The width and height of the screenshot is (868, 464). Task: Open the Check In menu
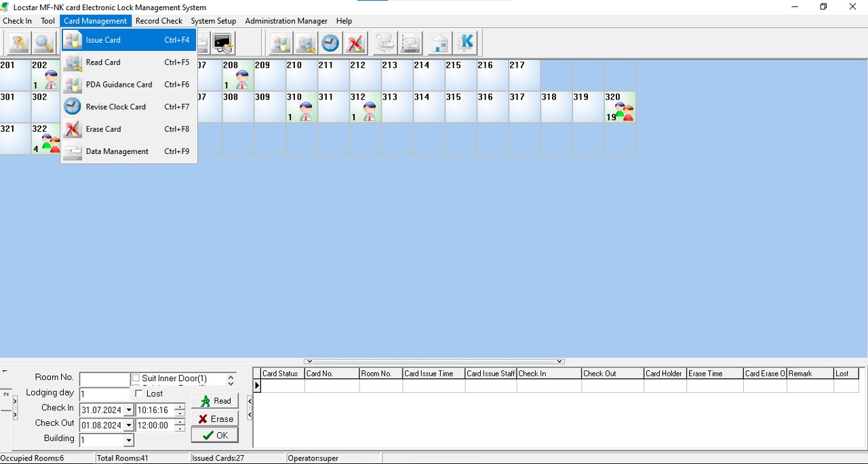click(18, 21)
